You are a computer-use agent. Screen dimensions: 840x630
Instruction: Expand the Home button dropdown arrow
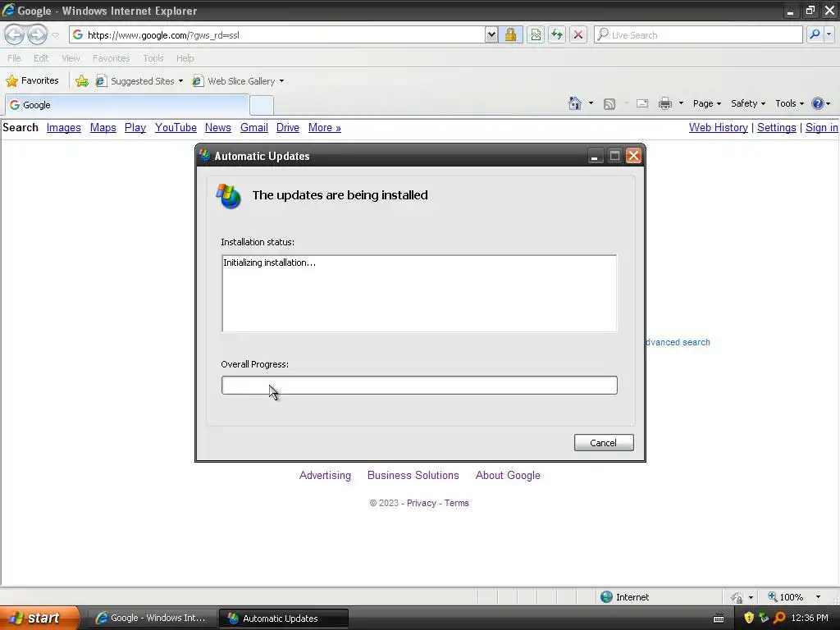click(591, 103)
